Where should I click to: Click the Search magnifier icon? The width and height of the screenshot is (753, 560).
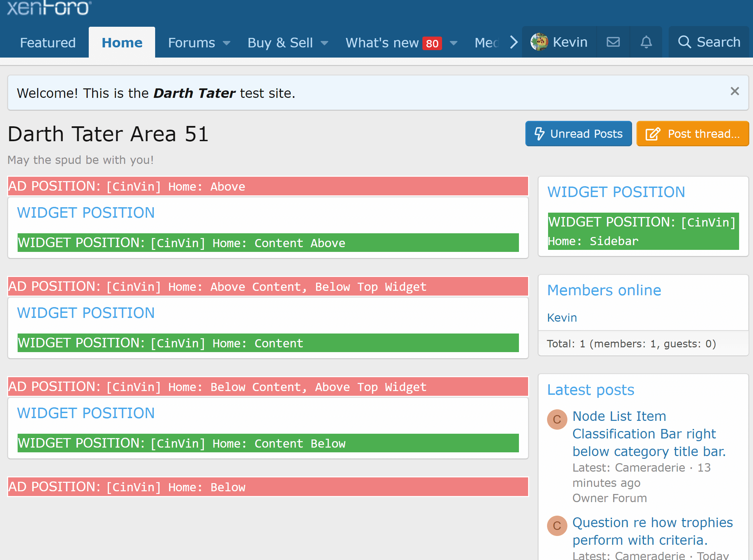click(684, 42)
